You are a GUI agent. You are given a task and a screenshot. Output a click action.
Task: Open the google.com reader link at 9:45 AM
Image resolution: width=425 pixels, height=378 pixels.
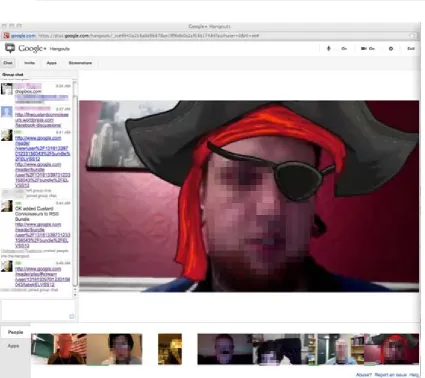42,277
